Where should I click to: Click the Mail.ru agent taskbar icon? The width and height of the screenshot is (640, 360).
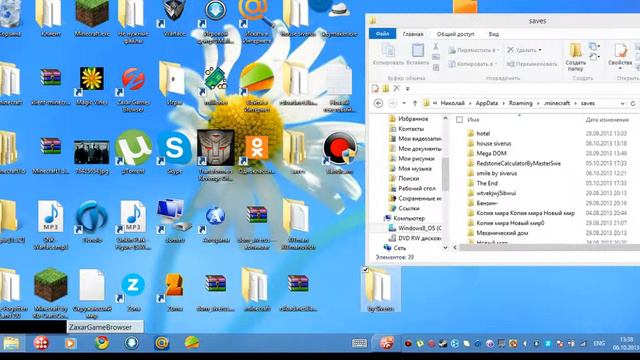click(x=162, y=343)
